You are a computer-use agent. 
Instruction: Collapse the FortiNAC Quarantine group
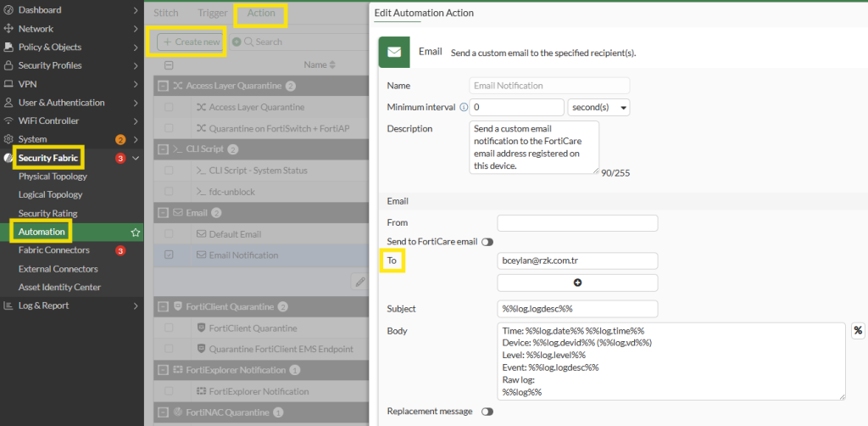(x=163, y=412)
